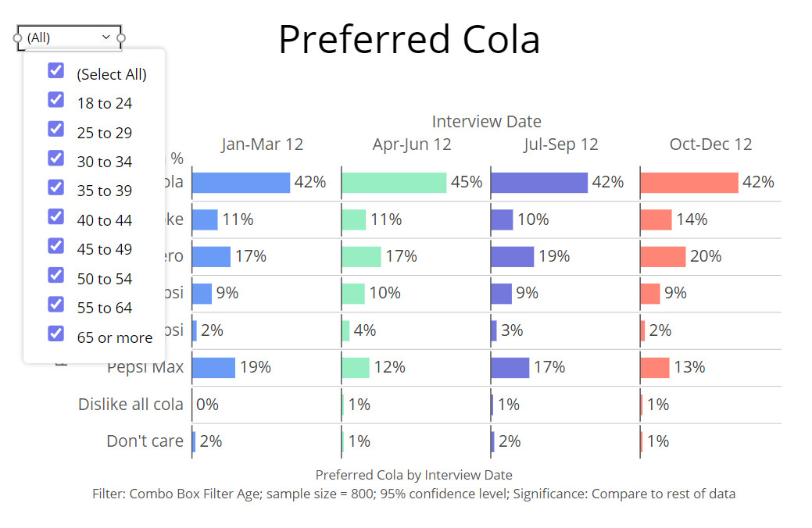Click the Jan-Mar 12 column header

[262, 144]
